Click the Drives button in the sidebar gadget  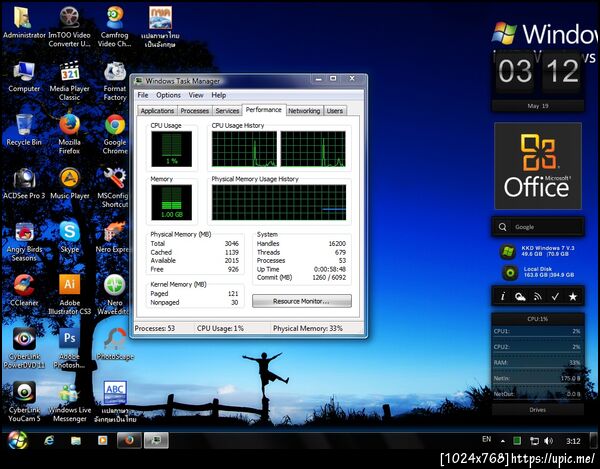(537, 409)
